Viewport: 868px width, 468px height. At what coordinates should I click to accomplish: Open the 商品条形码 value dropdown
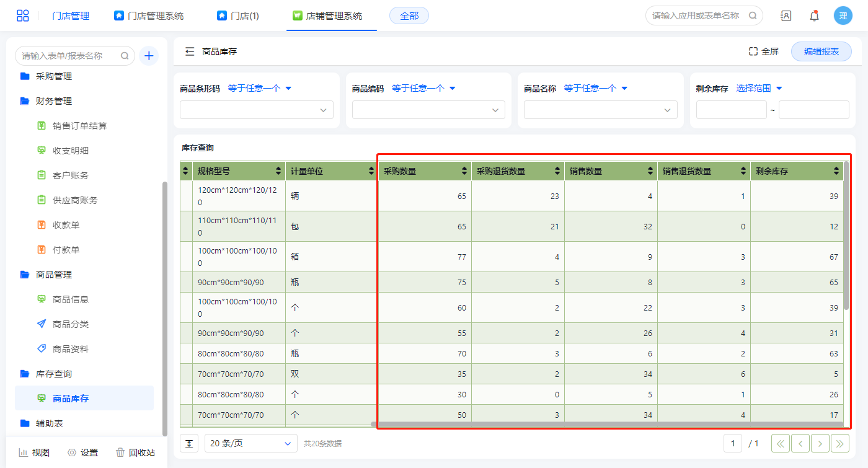(x=257, y=110)
